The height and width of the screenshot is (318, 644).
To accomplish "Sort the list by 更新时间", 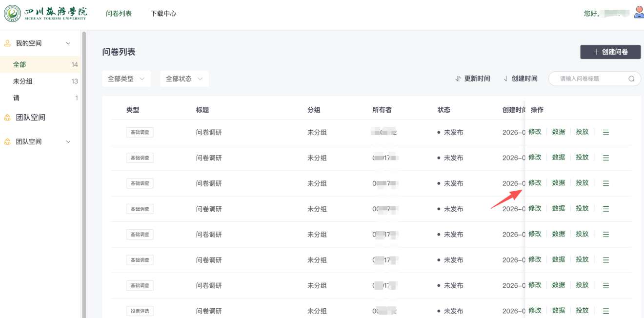I will [x=472, y=79].
